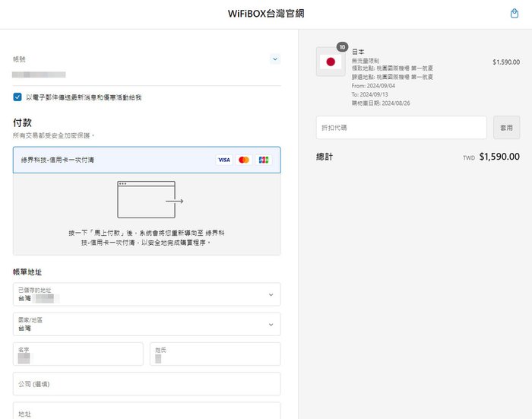Click the total TWD $1,590.00 amount

(x=491, y=157)
